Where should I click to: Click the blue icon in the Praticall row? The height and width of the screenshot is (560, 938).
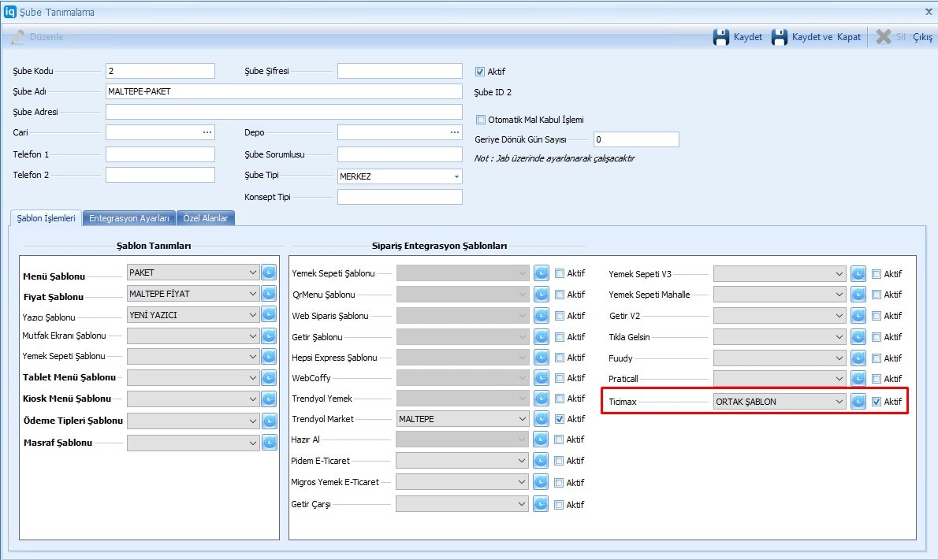pos(858,379)
